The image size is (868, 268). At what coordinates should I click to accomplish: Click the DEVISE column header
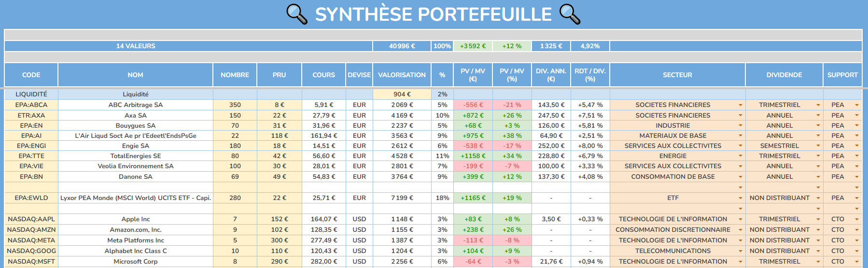[359, 75]
